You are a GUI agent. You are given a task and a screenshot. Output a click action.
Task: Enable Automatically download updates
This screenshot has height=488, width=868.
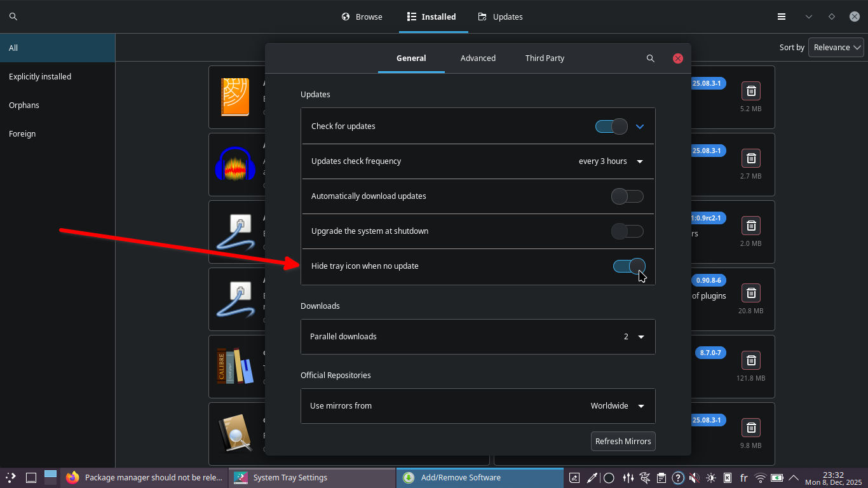[627, 196]
